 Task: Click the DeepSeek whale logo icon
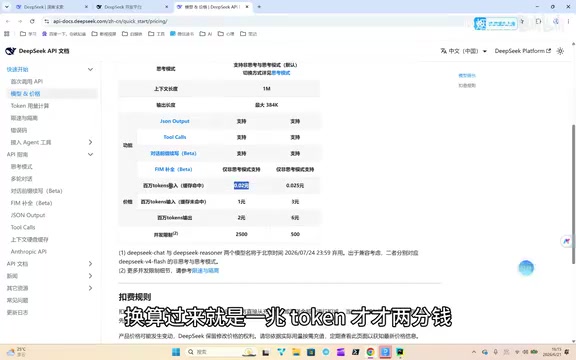[10, 51]
